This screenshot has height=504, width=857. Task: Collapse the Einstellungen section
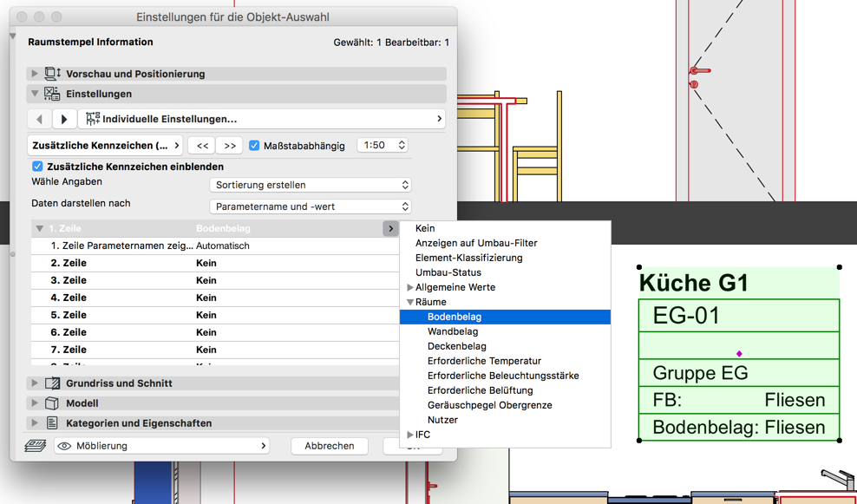tap(35, 94)
